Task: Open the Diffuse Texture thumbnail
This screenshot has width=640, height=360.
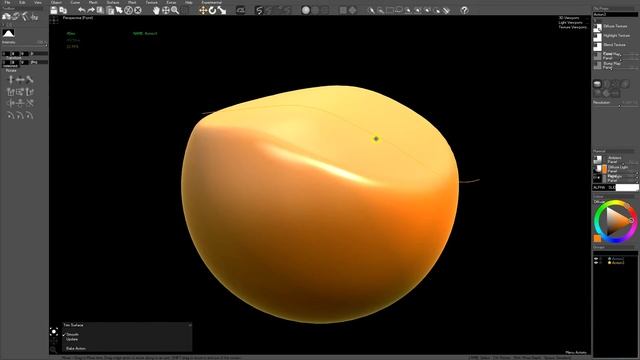Action: [597, 27]
